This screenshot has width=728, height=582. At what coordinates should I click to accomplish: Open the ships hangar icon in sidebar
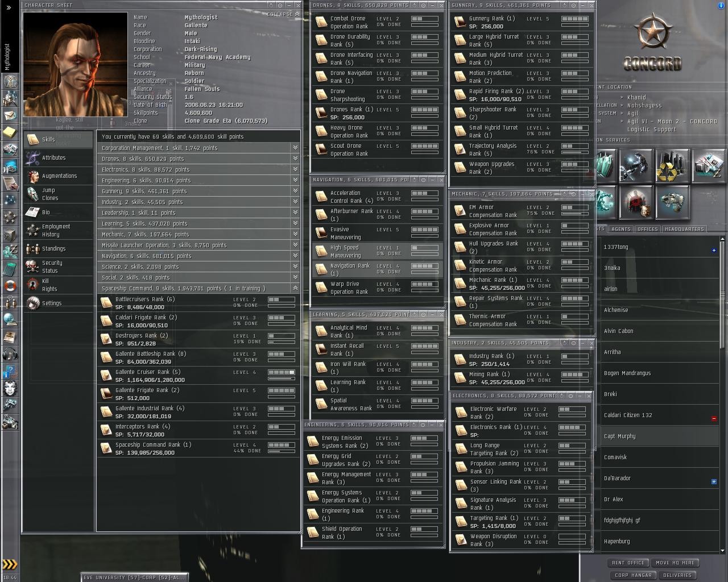pyautogui.click(x=10, y=406)
